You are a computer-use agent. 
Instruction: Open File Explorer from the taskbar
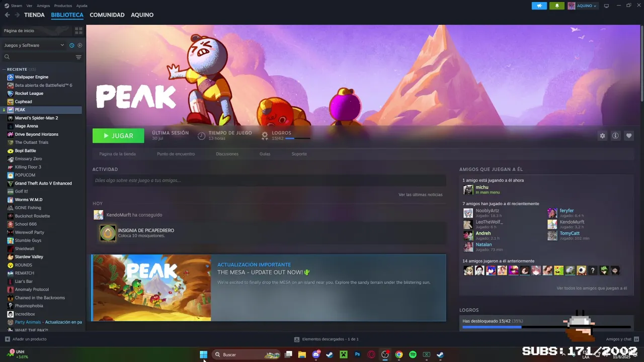[x=302, y=354]
